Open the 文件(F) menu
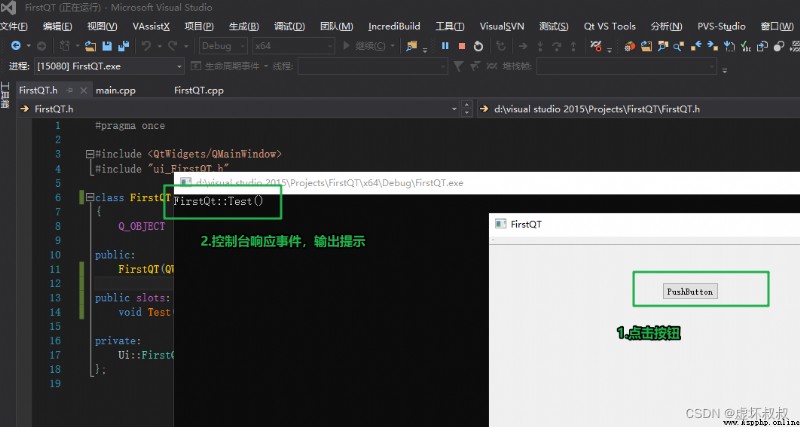This screenshot has width=800, height=427. 14,27
